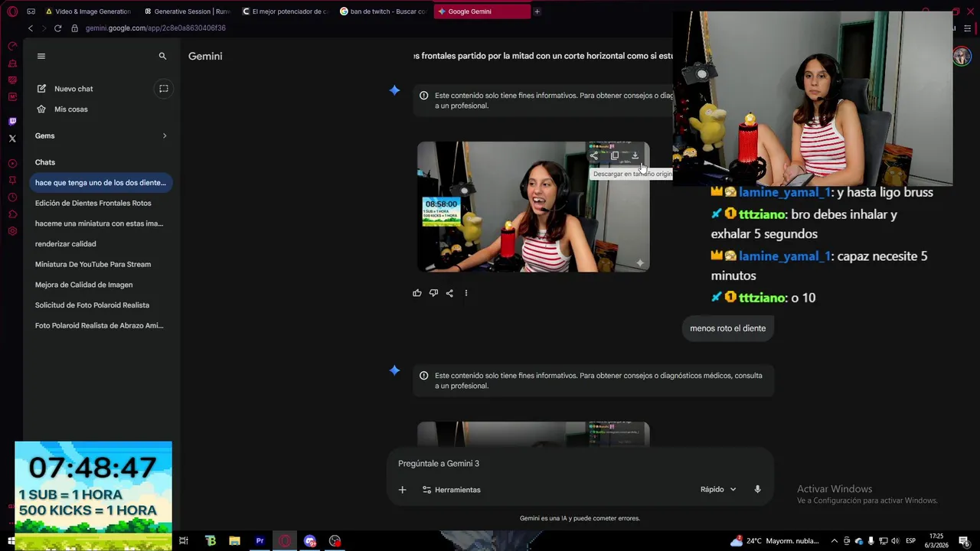Expand the Gems section arrow
This screenshot has height=551, width=980.
point(164,136)
